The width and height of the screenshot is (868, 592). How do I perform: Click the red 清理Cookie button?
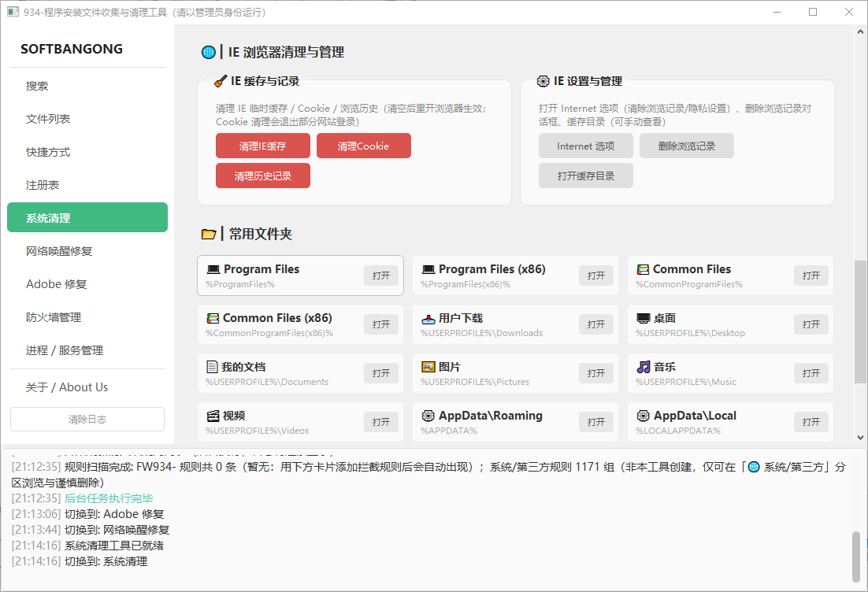coord(364,146)
